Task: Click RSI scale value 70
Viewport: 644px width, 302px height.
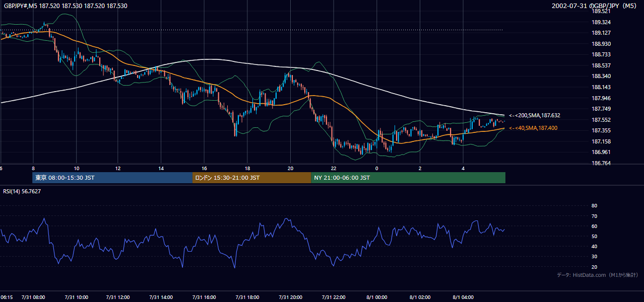Action: 595,216
